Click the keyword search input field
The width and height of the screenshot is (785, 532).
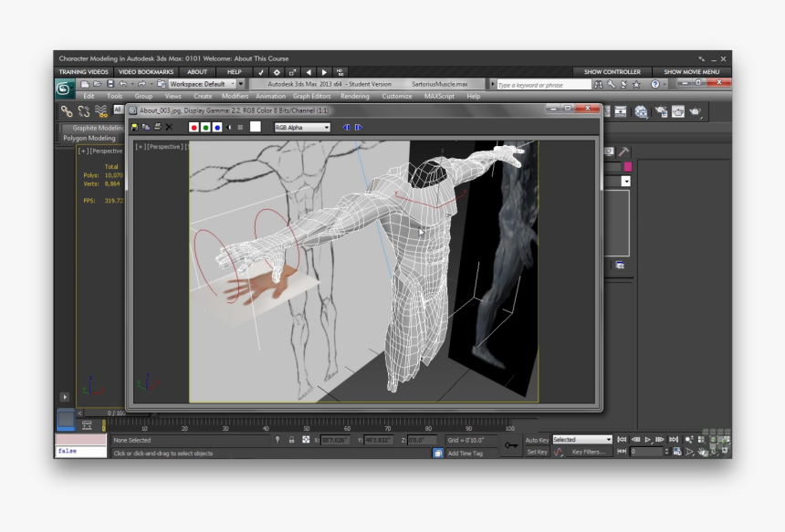point(544,85)
